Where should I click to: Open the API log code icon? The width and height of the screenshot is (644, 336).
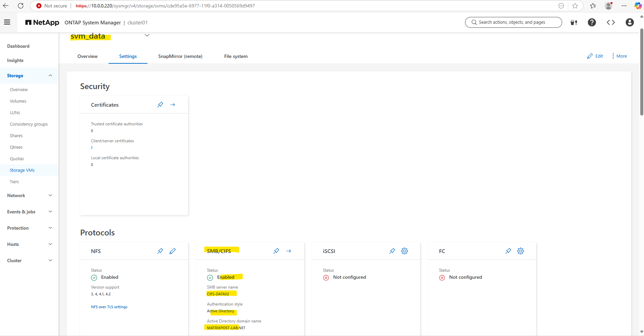pos(611,22)
